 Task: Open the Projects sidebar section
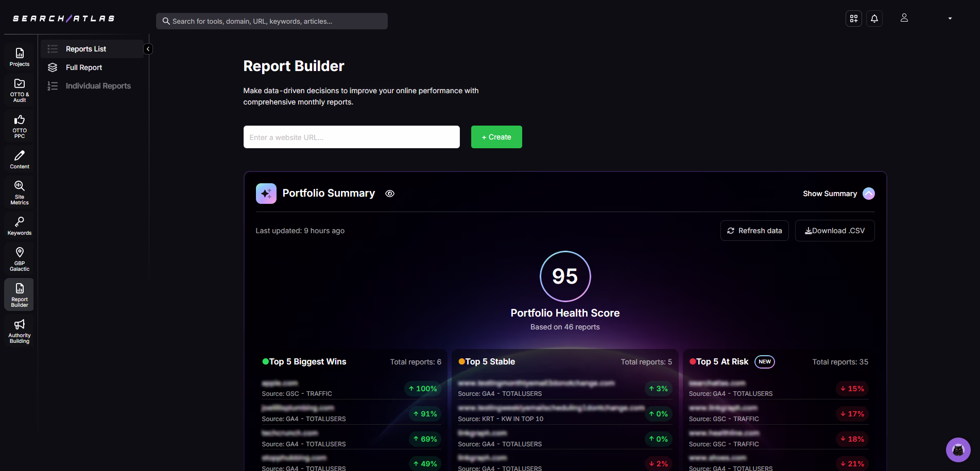(x=20, y=57)
